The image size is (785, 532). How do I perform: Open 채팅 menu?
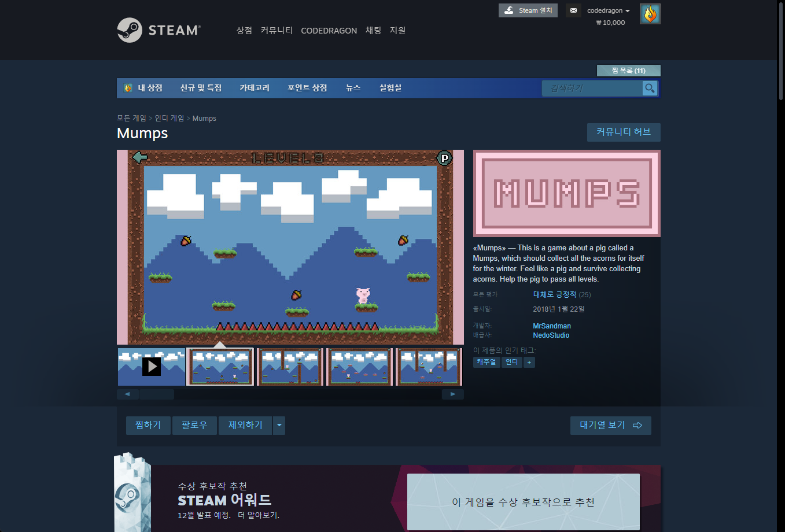click(373, 30)
